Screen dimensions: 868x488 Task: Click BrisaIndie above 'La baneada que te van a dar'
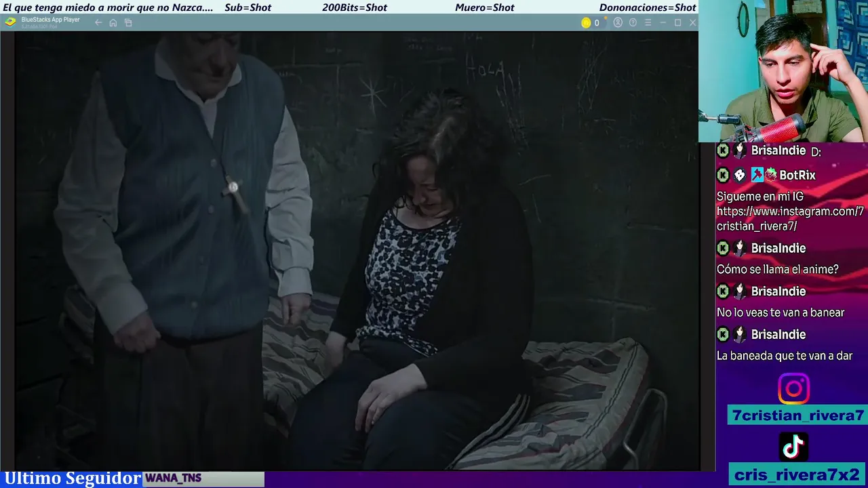(778, 335)
